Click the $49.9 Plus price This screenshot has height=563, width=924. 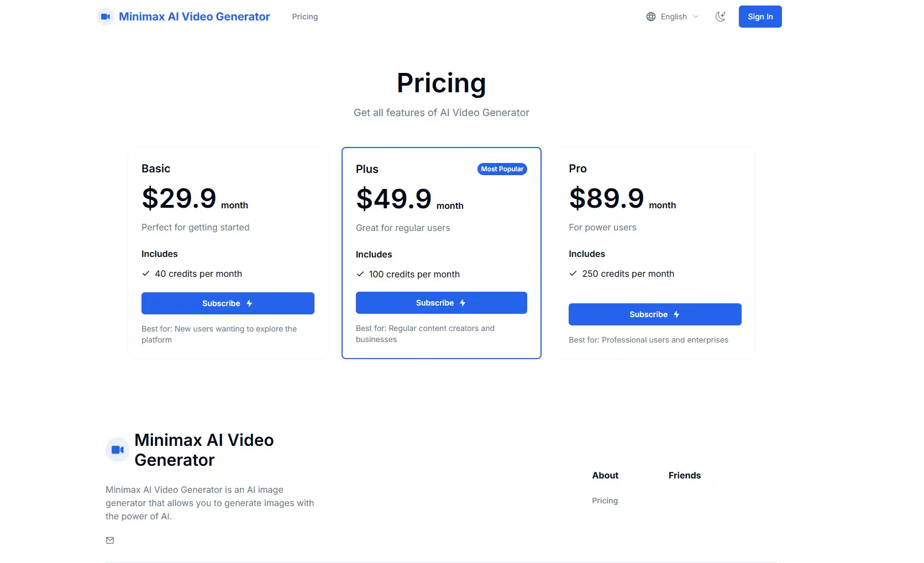tap(393, 198)
